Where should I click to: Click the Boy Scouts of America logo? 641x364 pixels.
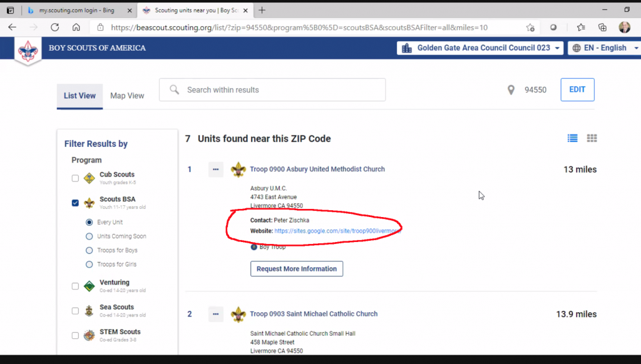click(28, 50)
